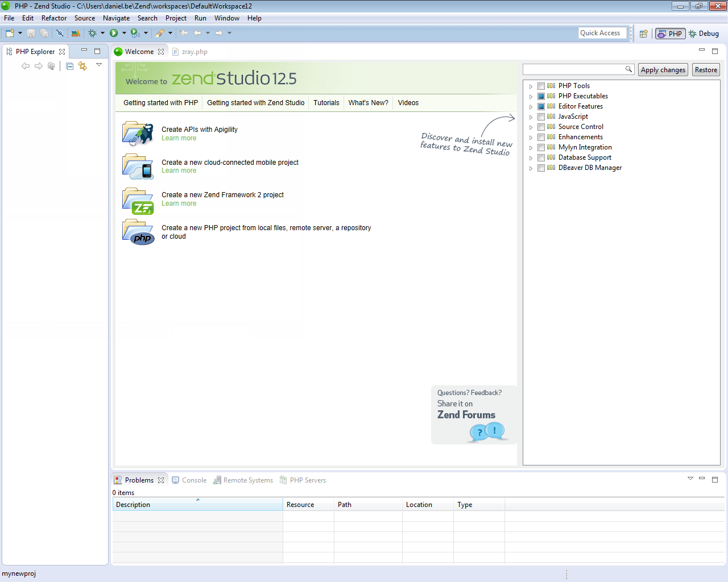This screenshot has width=728, height=582.
Task: Check the PHP Tools checkbox
Action: click(x=541, y=86)
